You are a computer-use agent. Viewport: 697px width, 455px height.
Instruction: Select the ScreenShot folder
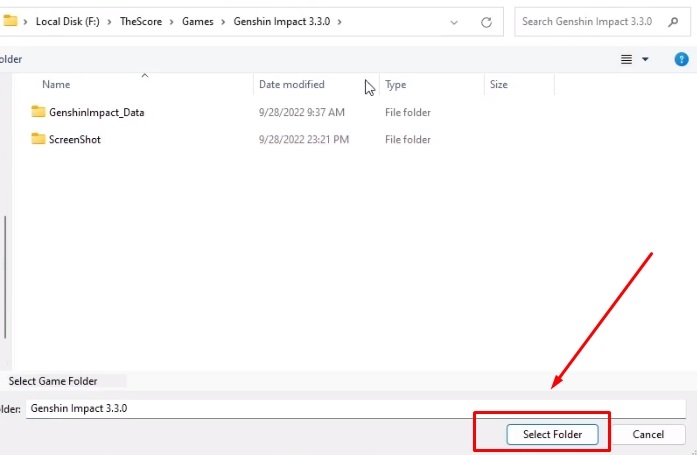click(75, 140)
